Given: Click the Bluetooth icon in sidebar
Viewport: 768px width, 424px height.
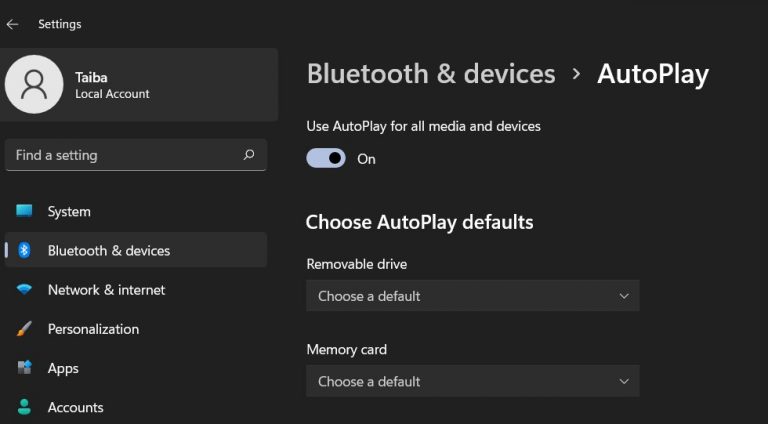Looking at the screenshot, I should pyautogui.click(x=24, y=250).
